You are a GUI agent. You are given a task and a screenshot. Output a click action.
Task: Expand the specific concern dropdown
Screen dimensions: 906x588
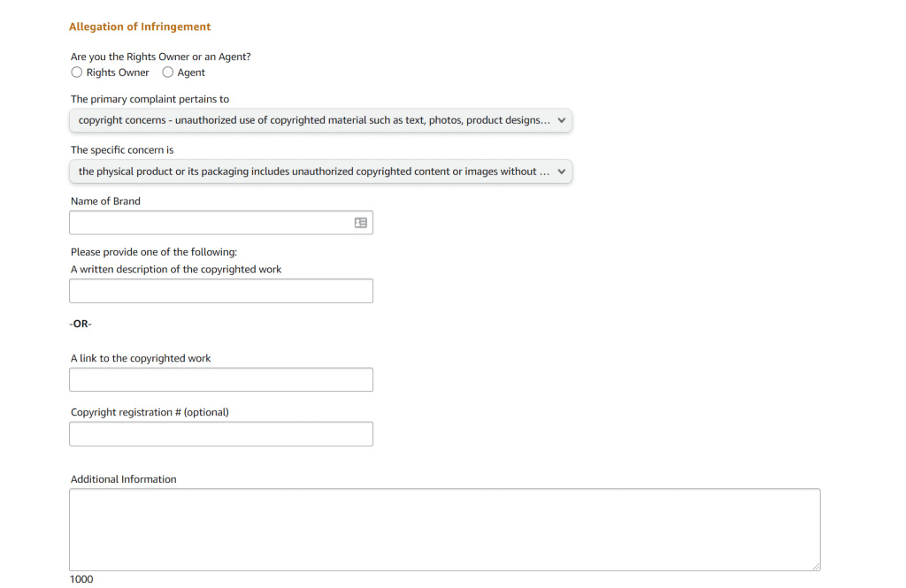[320, 172]
